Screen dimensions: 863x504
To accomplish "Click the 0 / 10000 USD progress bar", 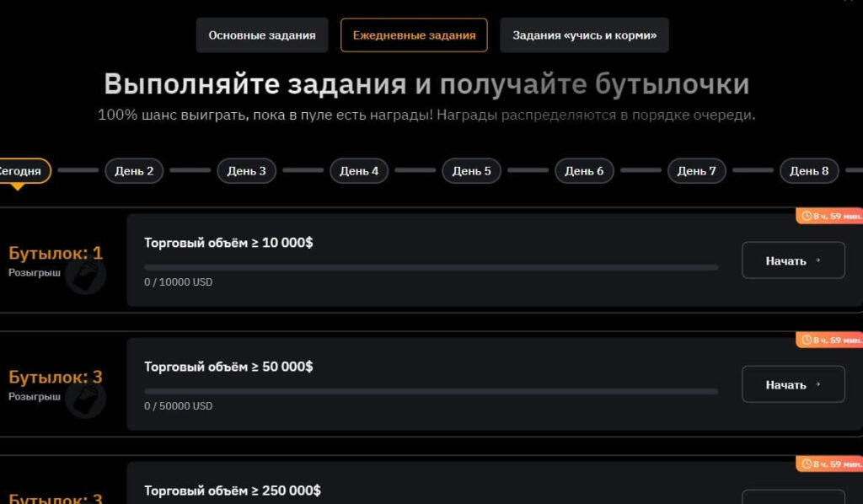I will [431, 267].
